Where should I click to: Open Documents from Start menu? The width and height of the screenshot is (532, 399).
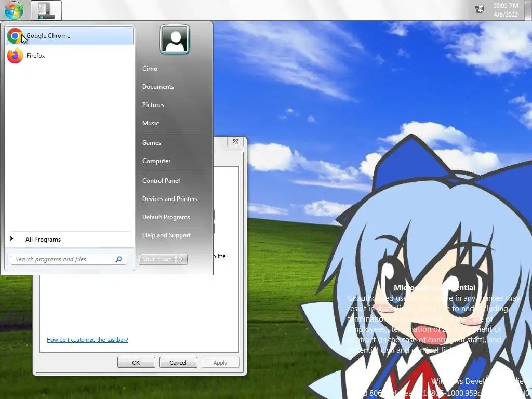[158, 87]
